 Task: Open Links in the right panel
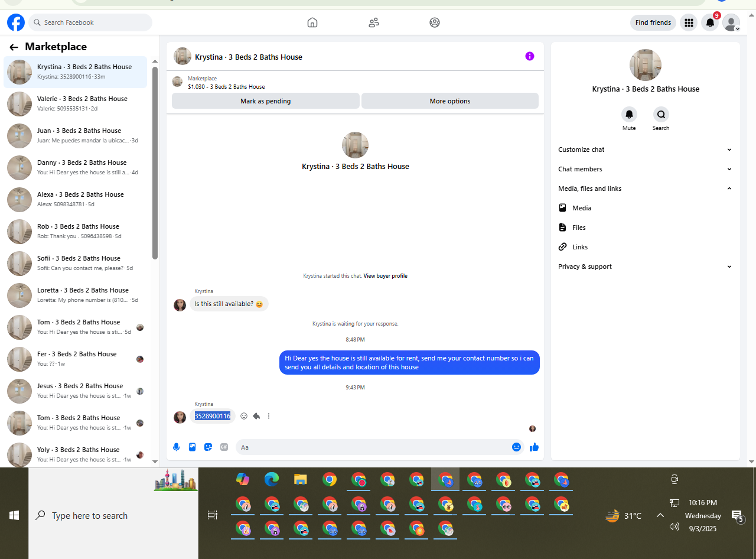click(x=645, y=247)
